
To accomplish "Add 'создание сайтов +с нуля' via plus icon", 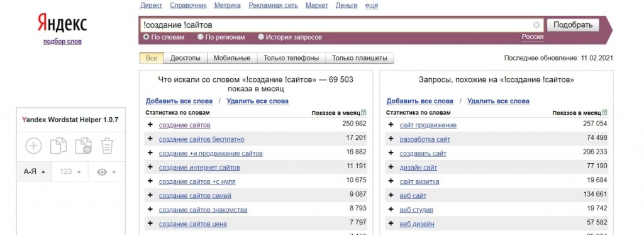I will (150, 181).
